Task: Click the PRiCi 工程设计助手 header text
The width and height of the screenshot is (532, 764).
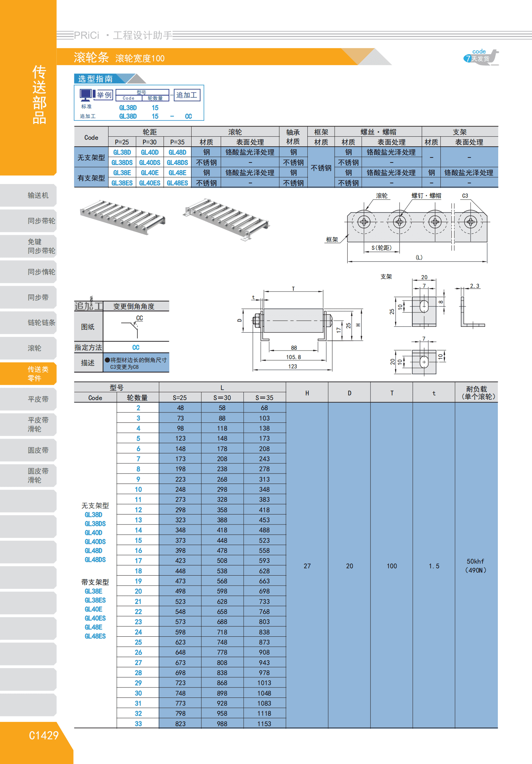Action: 123,35
